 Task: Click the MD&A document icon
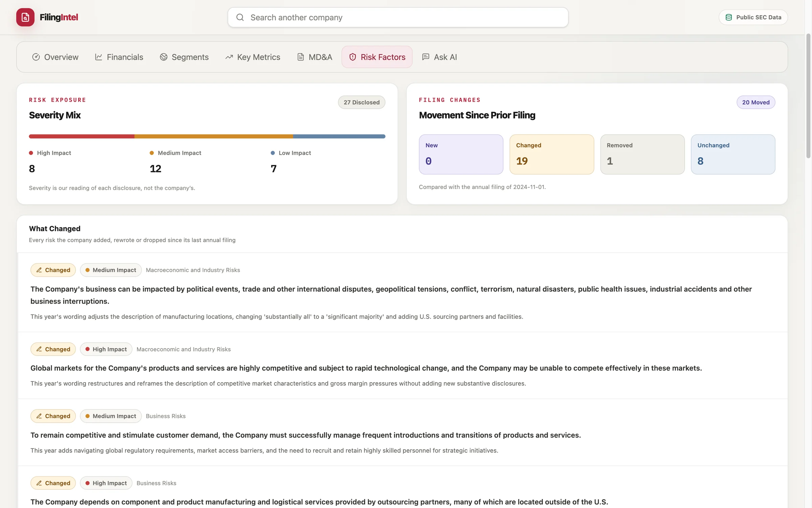[x=300, y=57]
